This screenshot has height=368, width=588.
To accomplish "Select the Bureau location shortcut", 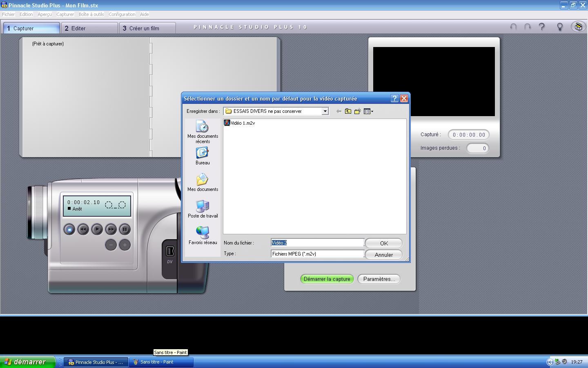I will tap(203, 156).
